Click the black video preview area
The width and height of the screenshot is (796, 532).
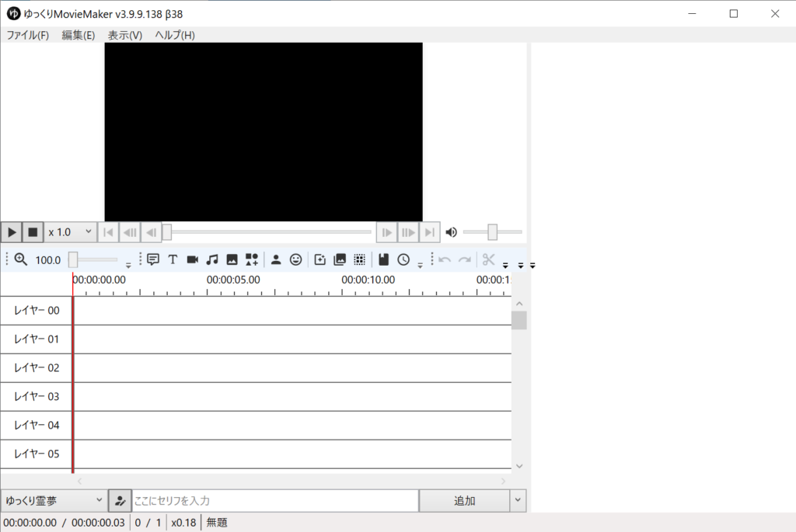click(264, 132)
